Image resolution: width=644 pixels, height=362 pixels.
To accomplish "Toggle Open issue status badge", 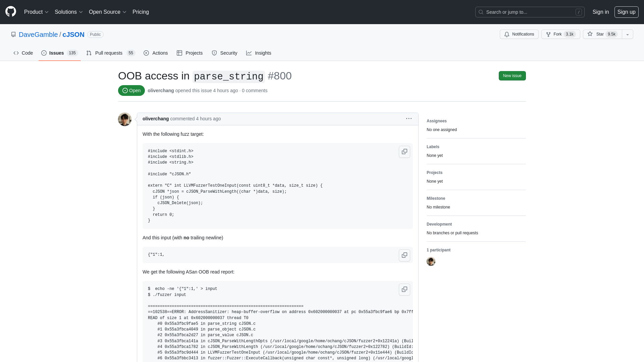I will pyautogui.click(x=131, y=90).
